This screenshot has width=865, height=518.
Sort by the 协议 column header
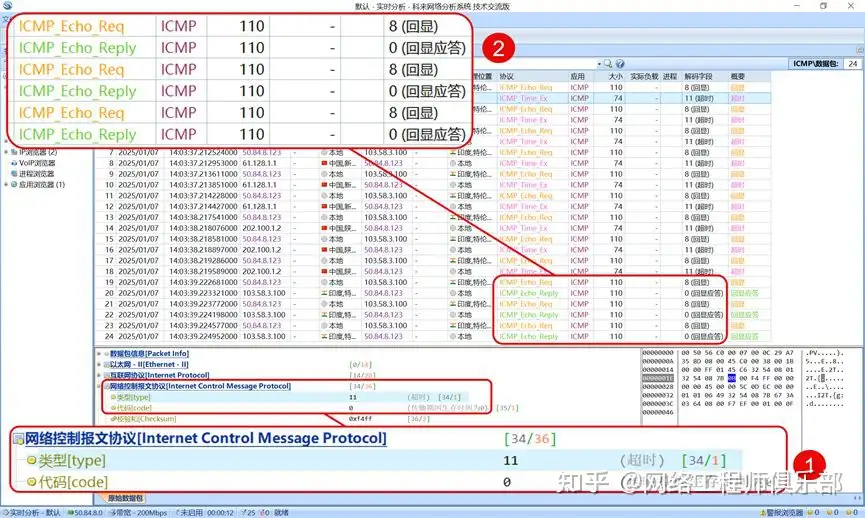point(506,76)
